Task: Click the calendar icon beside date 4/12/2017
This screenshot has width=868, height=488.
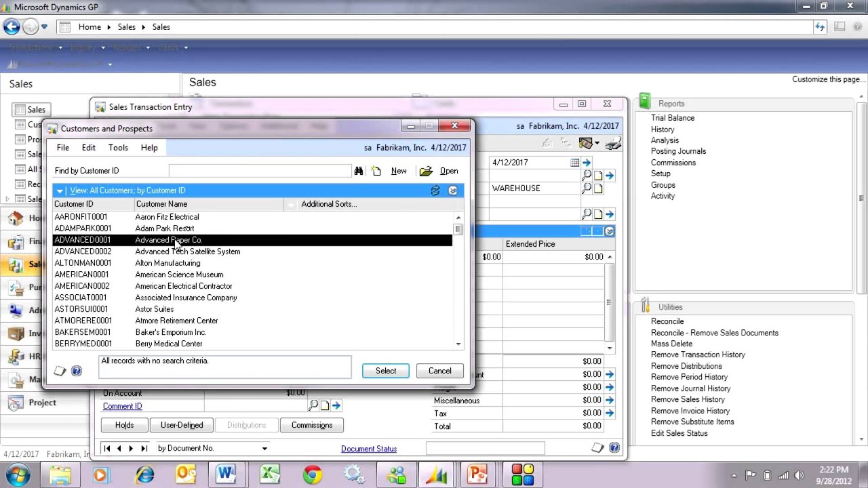Action: [574, 163]
